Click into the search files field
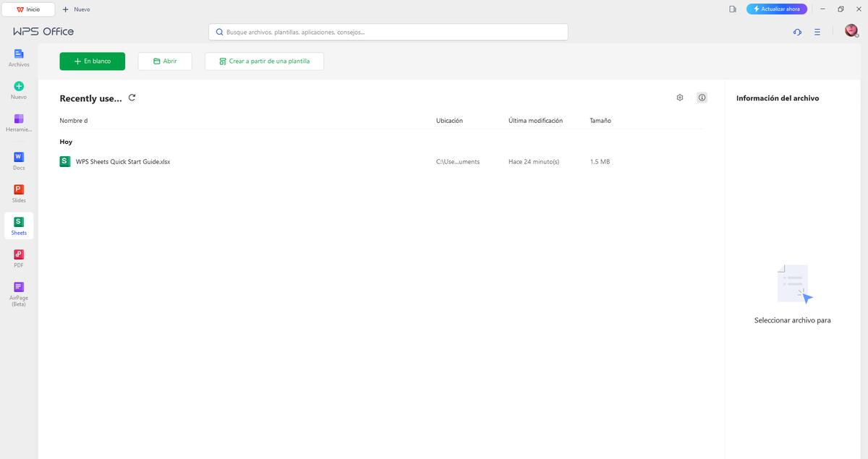868x459 pixels. coord(388,32)
